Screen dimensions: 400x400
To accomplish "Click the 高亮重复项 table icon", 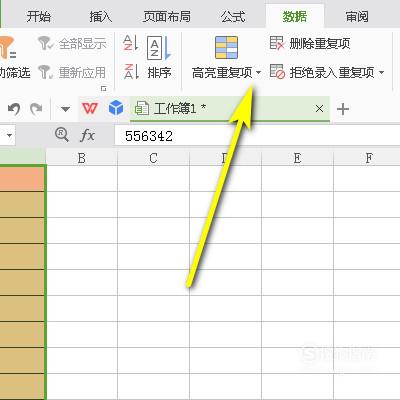I will [226, 47].
